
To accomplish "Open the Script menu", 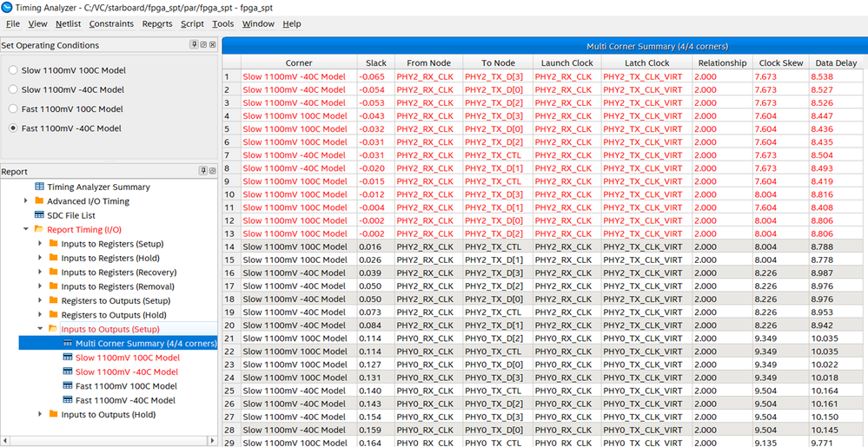I will tap(192, 23).
